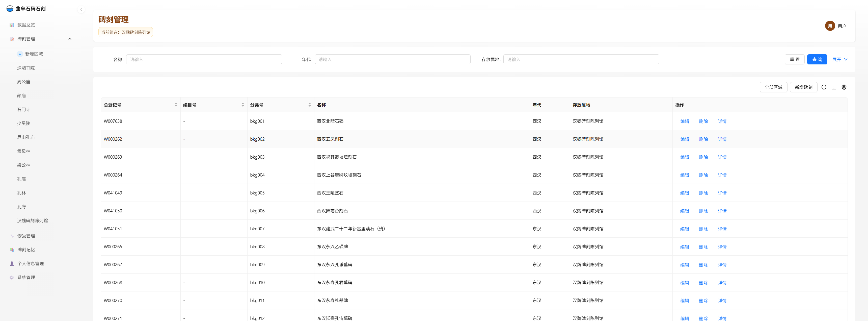This screenshot has height=321, width=868.
Task: Click the 查询 search button
Action: (817, 59)
